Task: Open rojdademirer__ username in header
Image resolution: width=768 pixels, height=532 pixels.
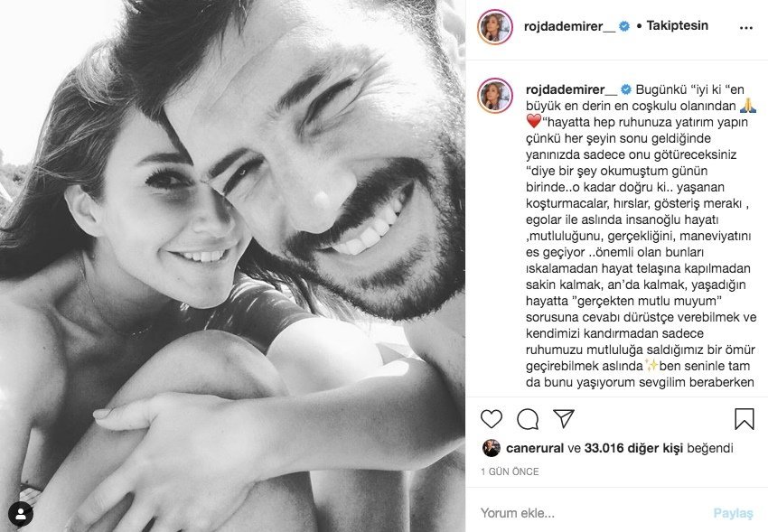Action: click(569, 26)
